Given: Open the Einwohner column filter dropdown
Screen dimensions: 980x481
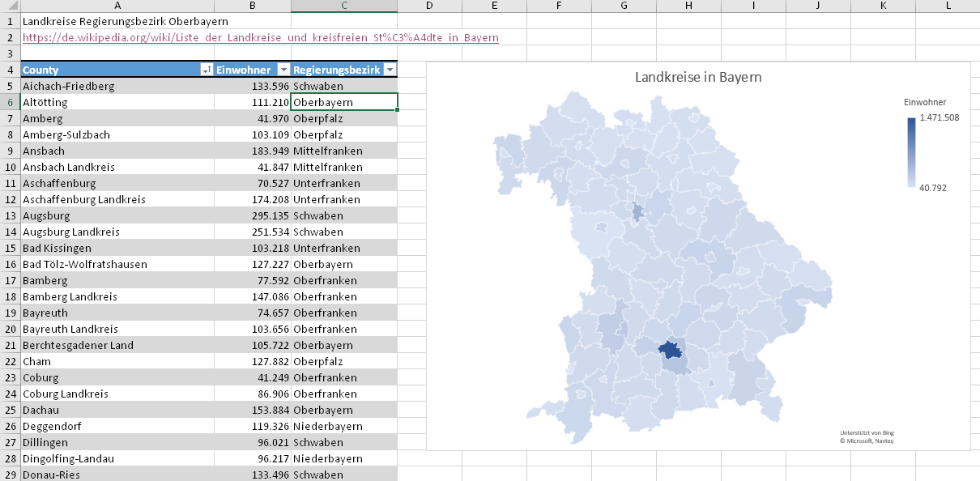Looking at the screenshot, I should coord(283,70).
